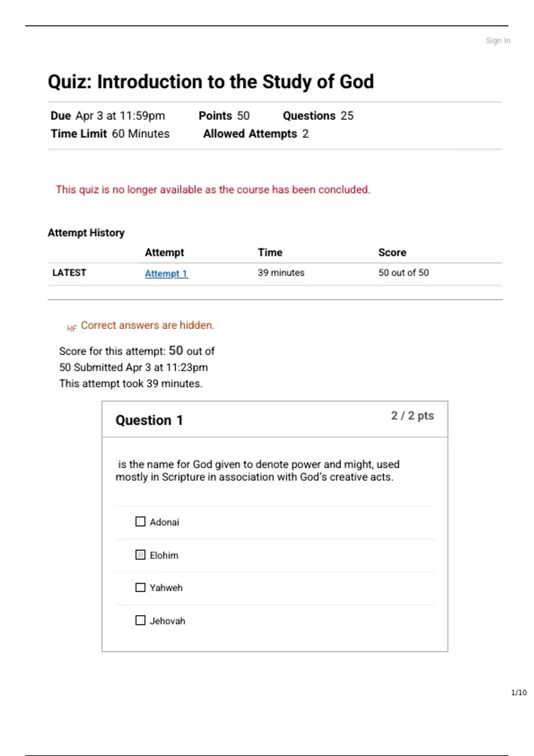534x756 pixels.
Task: Click the Attempt History heading
Action: (86, 233)
